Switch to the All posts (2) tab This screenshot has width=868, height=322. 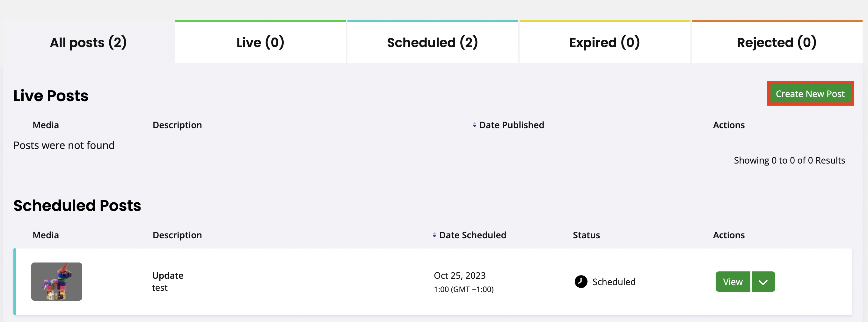88,42
